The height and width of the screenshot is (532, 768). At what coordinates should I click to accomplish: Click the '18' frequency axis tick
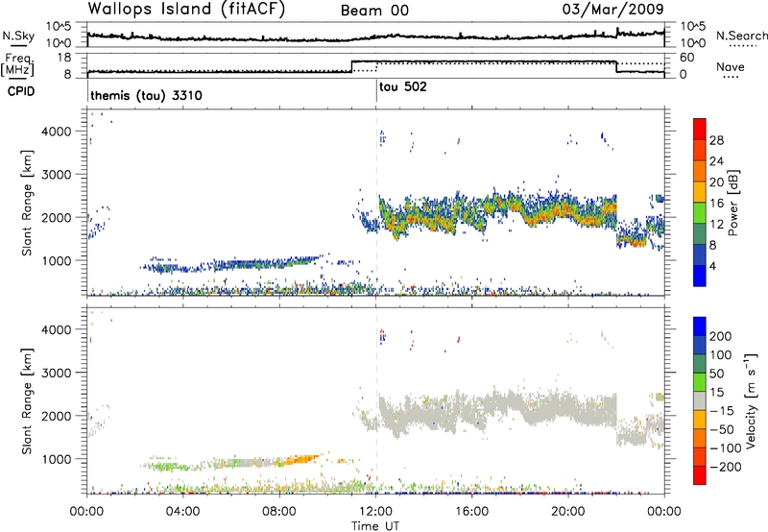click(64, 58)
